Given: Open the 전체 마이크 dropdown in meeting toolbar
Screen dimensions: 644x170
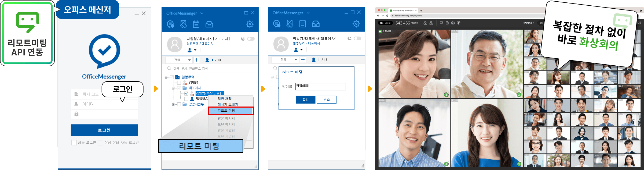Looking at the screenshot, I should point(529,23).
